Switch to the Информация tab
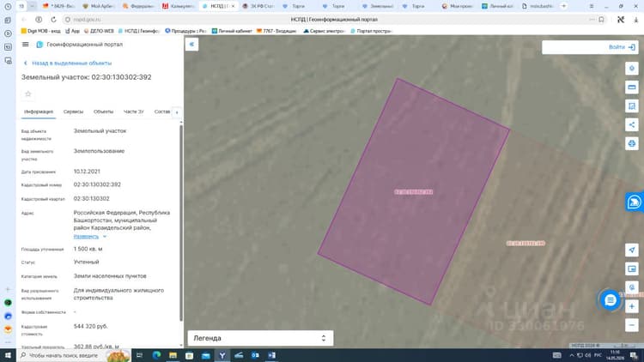 coord(39,112)
